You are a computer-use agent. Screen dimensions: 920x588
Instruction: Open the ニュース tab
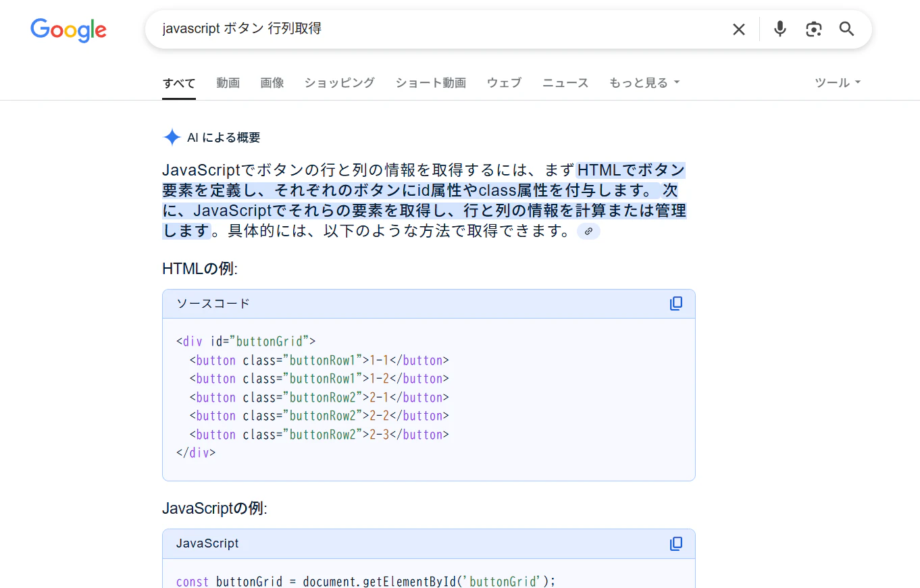[x=565, y=83]
